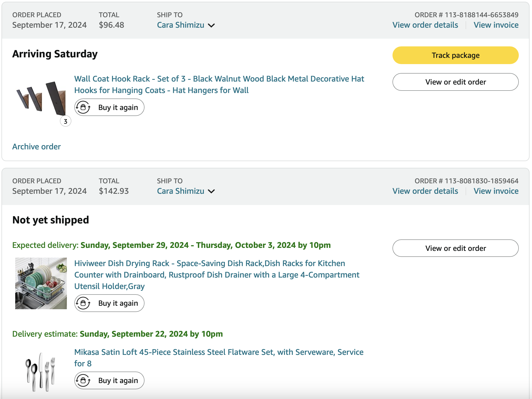This screenshot has height=399, width=532.
Task: View order details for order 113-8188144-6653849
Action: [x=425, y=25]
